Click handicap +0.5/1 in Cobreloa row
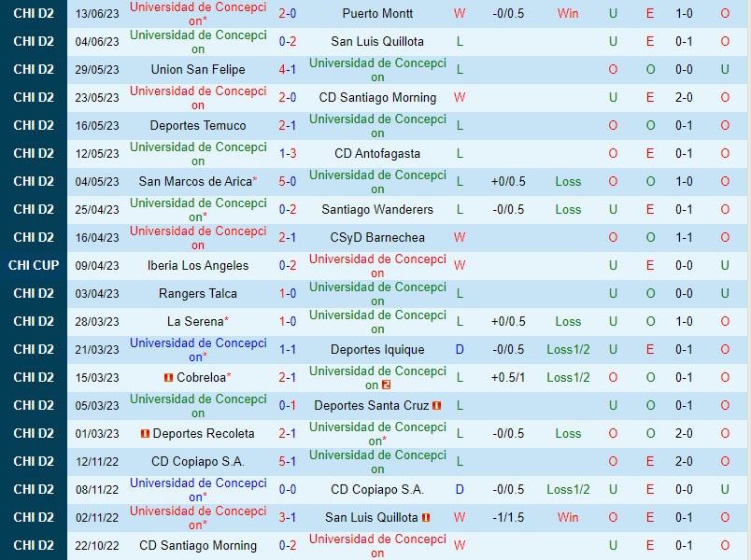Image resolution: width=751 pixels, height=560 pixels. [x=508, y=378]
